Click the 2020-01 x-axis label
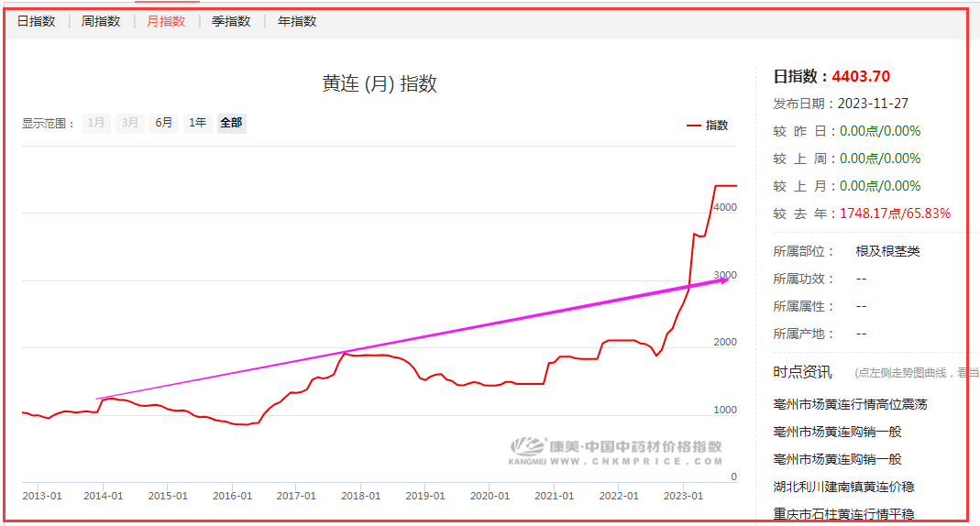 coord(490,496)
